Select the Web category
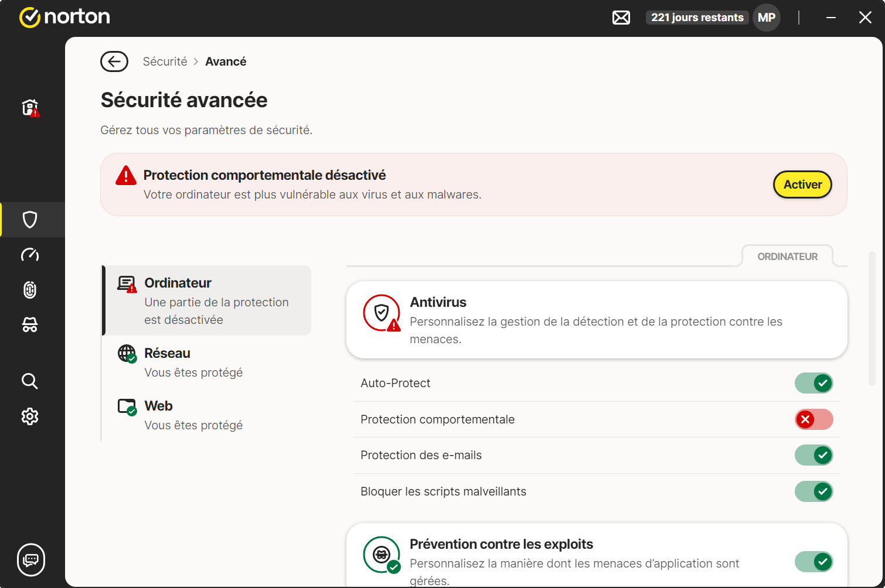Viewport: 885px width, 588px height. pos(193,415)
